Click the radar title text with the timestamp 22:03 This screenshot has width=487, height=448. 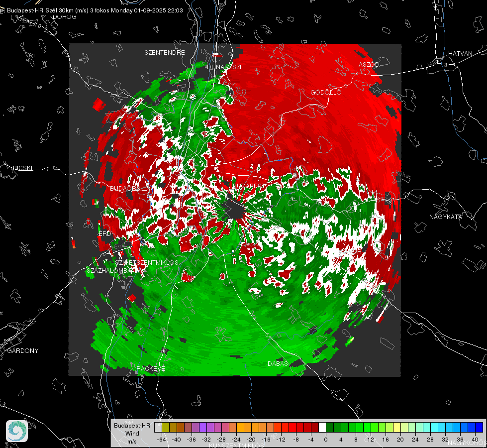click(x=95, y=10)
